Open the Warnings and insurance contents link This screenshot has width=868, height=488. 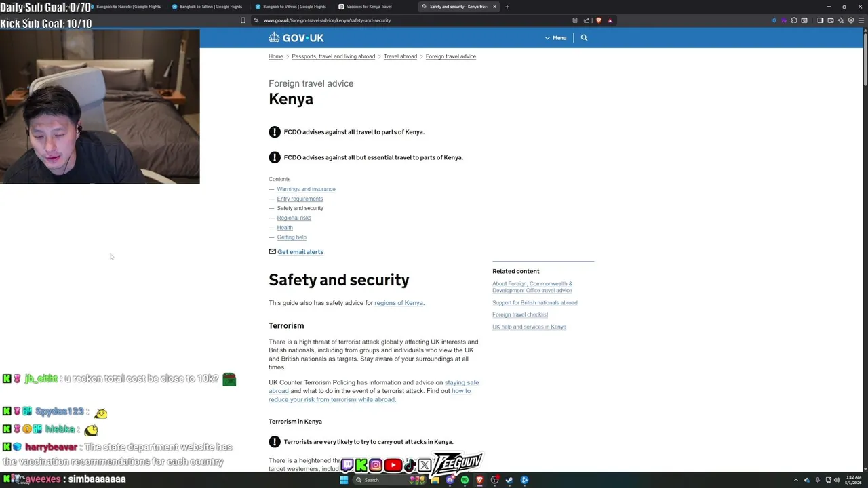pos(306,189)
